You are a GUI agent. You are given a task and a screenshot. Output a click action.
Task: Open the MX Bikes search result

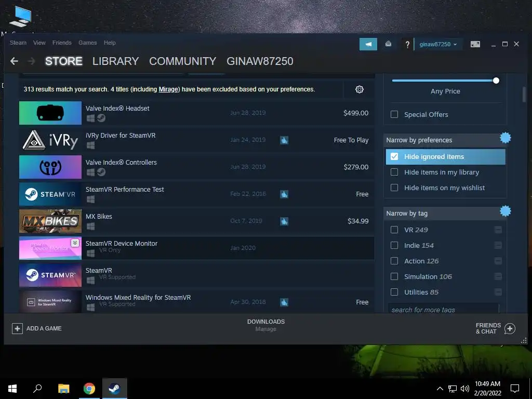click(197, 221)
